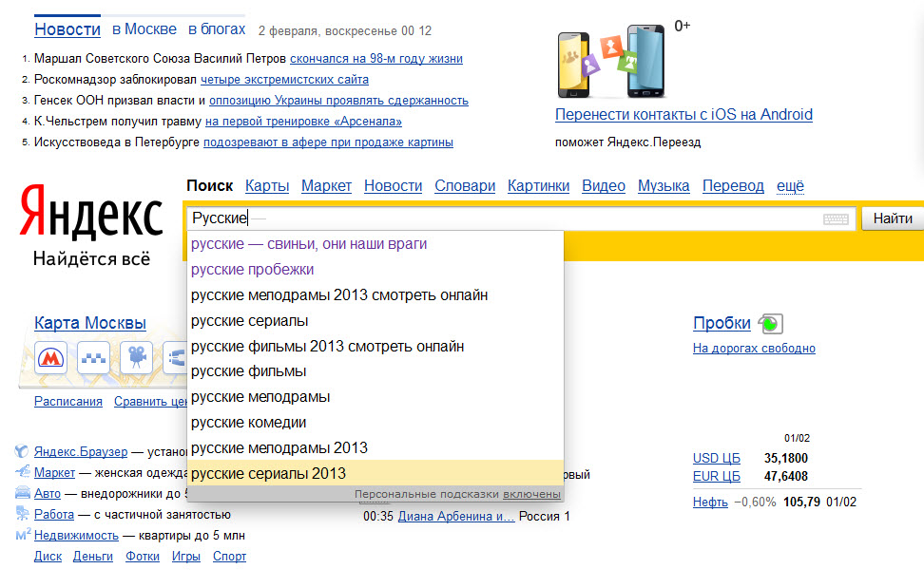The width and height of the screenshot is (924, 588).
Task: Click the Работа service icon
Action: pyautogui.click(x=23, y=514)
